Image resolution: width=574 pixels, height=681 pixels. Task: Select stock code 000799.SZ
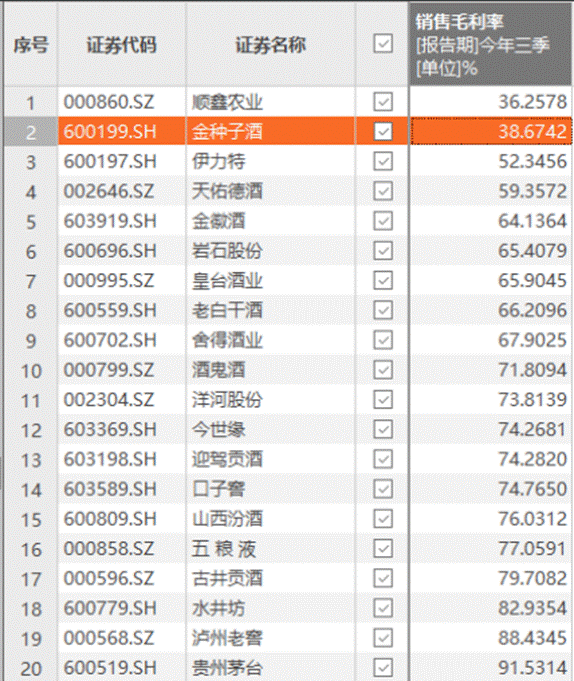(x=109, y=370)
